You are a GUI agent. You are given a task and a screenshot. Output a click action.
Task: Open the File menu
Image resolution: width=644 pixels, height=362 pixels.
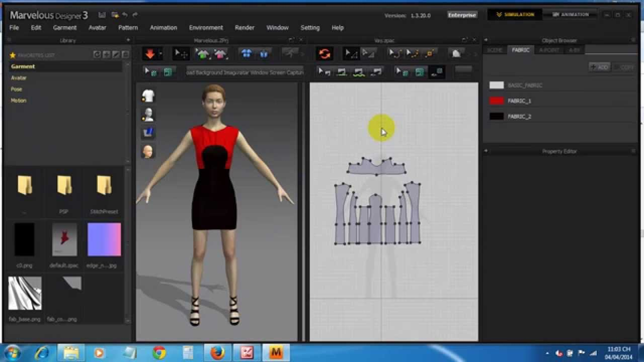[14, 28]
